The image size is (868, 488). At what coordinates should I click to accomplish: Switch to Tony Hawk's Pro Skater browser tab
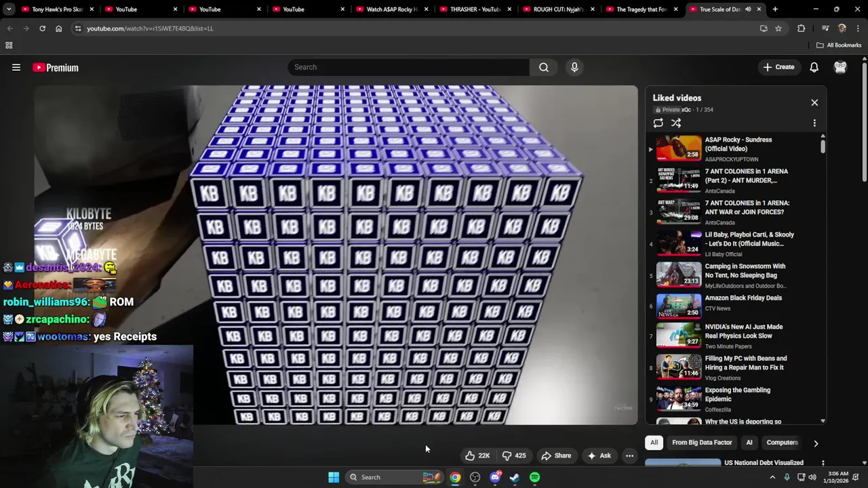click(56, 9)
